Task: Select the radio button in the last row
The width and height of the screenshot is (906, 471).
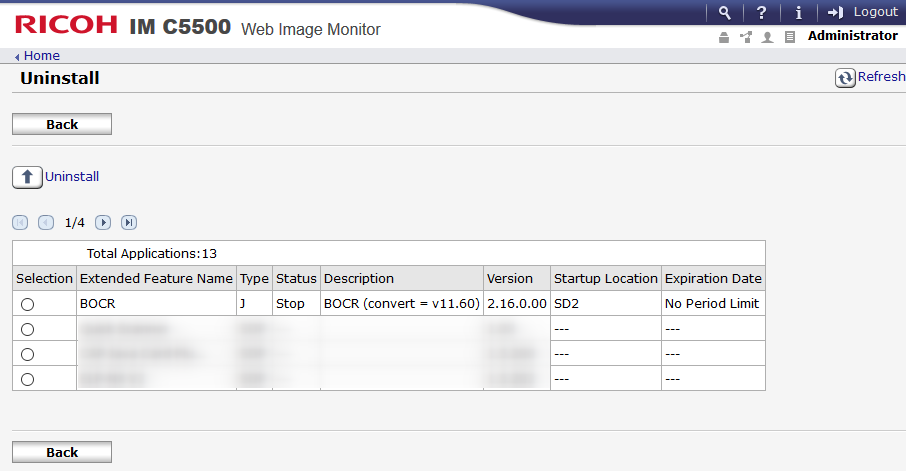Action: [x=27, y=379]
